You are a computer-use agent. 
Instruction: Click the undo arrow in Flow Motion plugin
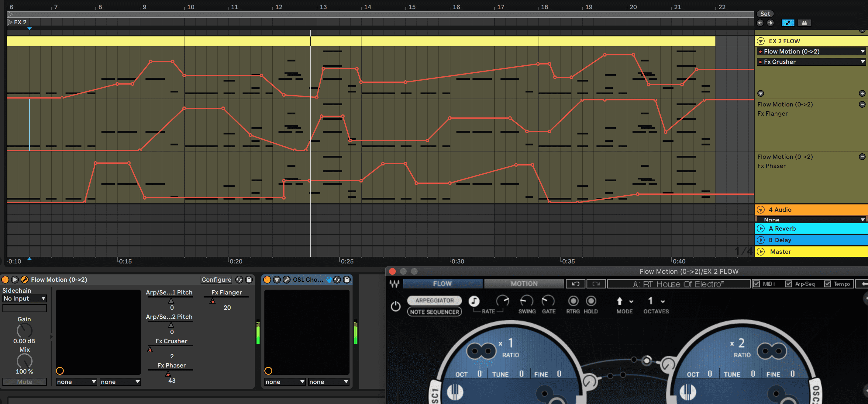[x=575, y=284]
